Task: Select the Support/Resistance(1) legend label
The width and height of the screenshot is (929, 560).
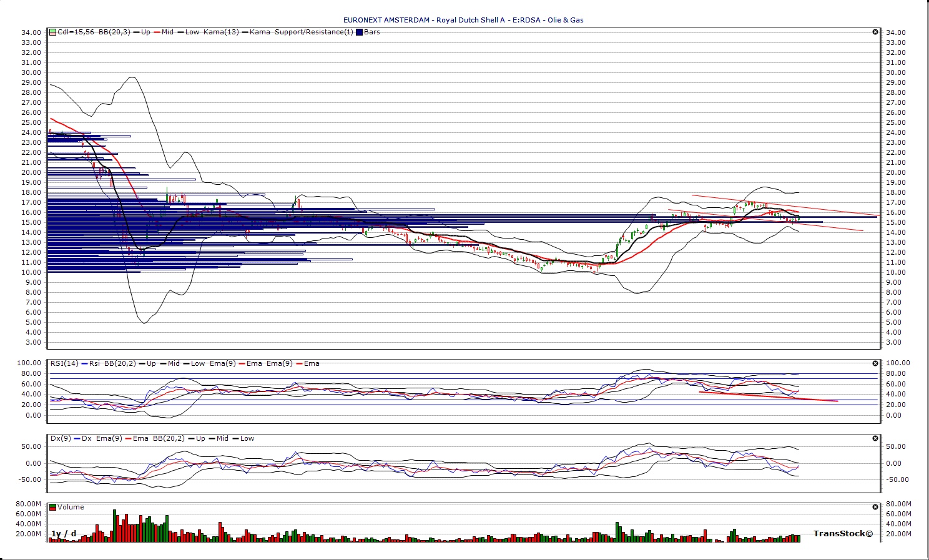Action: coord(314,32)
